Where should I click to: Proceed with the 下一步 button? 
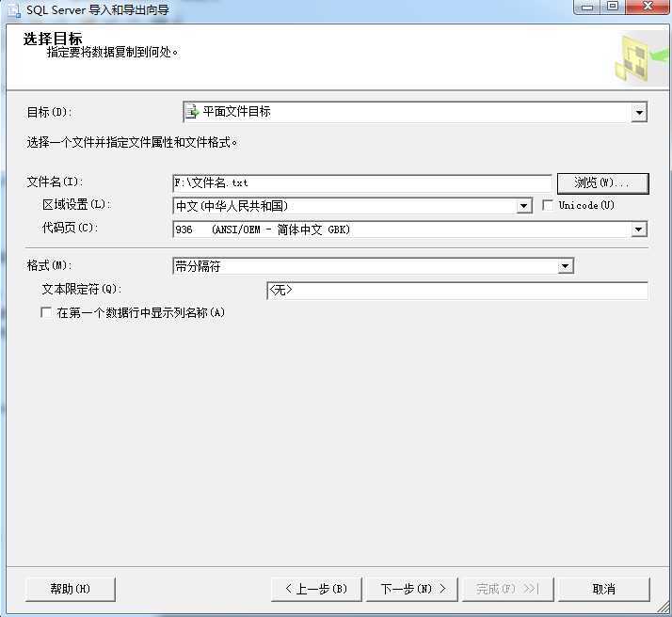(411, 589)
